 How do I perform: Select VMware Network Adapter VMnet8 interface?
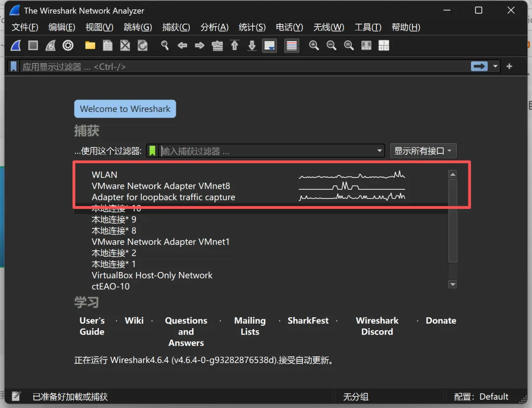(x=261, y=186)
